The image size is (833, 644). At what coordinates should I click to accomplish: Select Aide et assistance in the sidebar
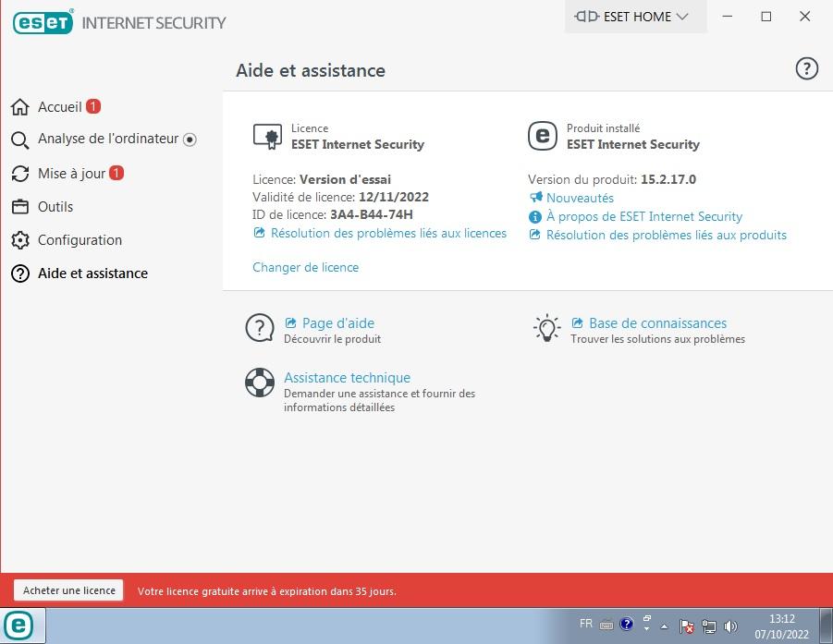click(x=93, y=273)
